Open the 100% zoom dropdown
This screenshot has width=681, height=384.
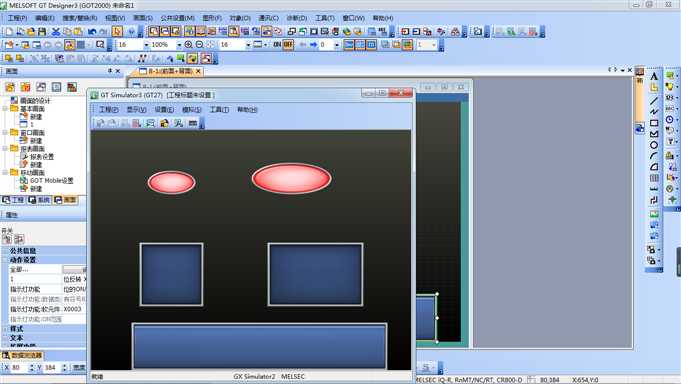[x=179, y=45]
